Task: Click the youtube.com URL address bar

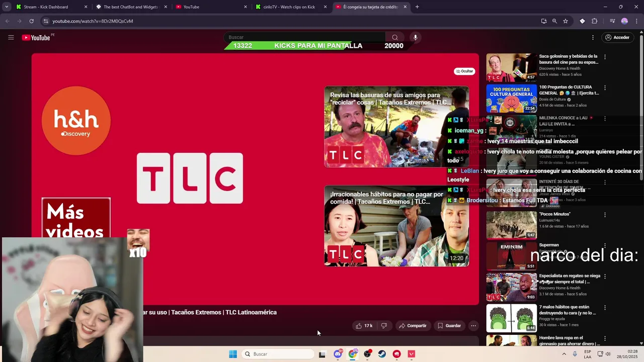Action: 93,21
